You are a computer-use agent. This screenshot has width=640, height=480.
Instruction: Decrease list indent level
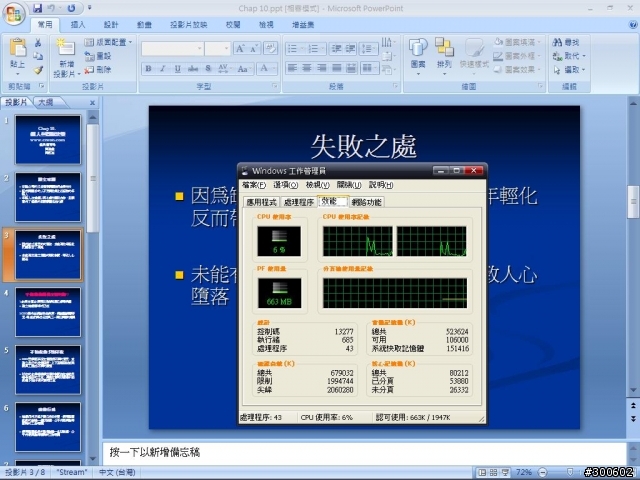pyautogui.click(x=336, y=49)
